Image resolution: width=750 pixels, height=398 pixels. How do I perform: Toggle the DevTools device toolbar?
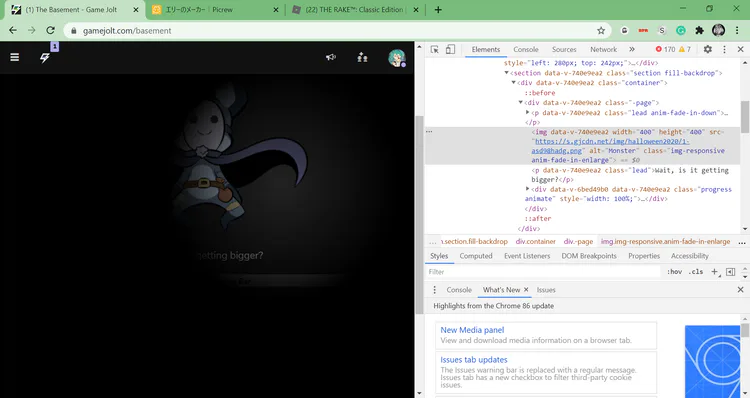pos(450,49)
